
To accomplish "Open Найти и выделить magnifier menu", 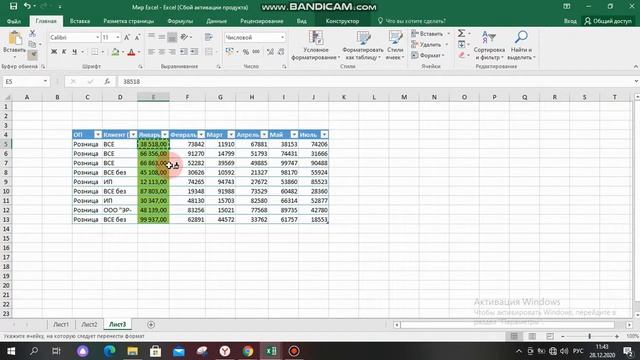I will pos(522,45).
